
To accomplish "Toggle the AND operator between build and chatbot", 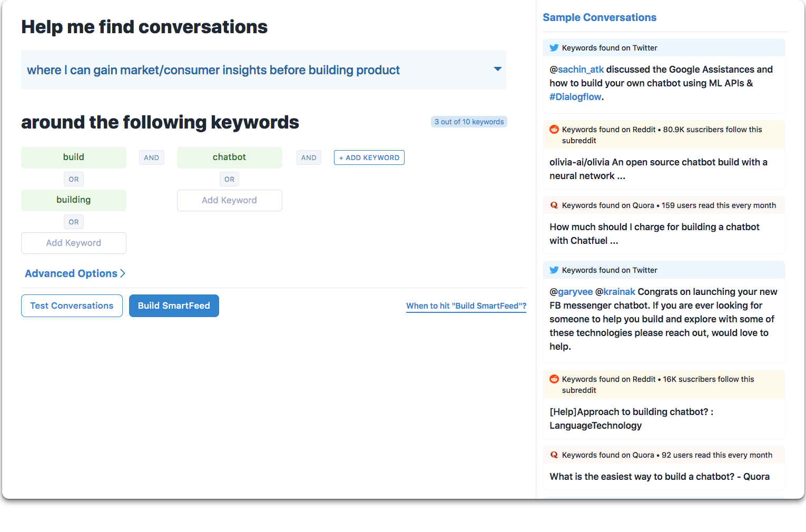I will pyautogui.click(x=152, y=157).
